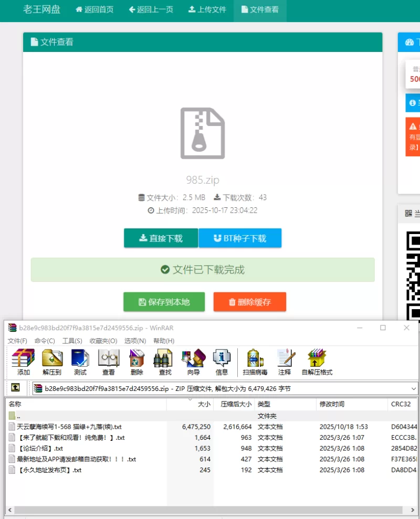Image resolution: width=420 pixels, height=519 pixels.
Task: Sort file list by 大小 column header
Action: point(204,404)
